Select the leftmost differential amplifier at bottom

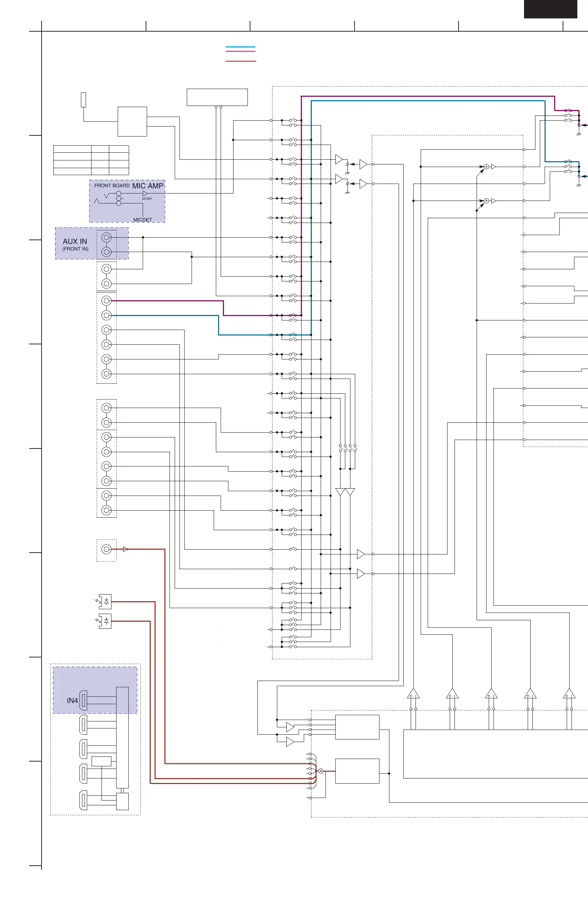pos(413,694)
